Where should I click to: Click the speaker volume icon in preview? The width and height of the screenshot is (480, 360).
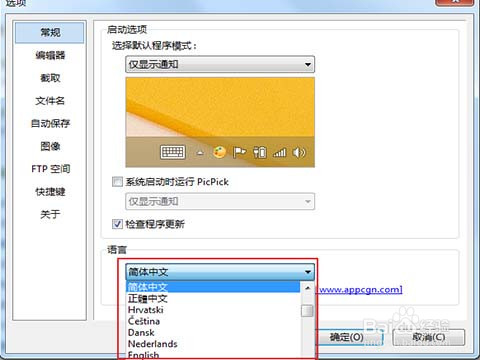299,152
